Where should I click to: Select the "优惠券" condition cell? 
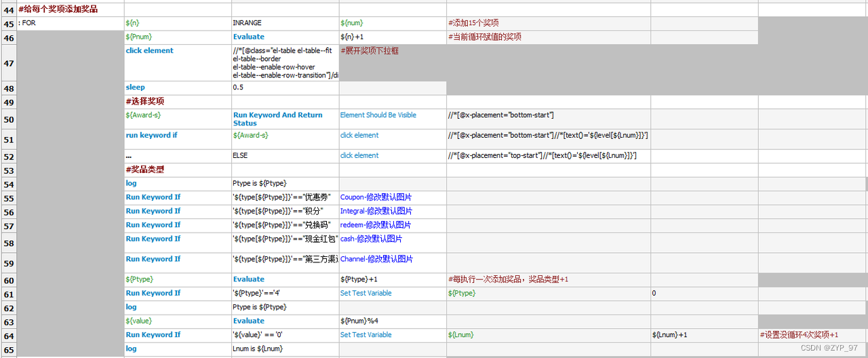click(x=285, y=197)
